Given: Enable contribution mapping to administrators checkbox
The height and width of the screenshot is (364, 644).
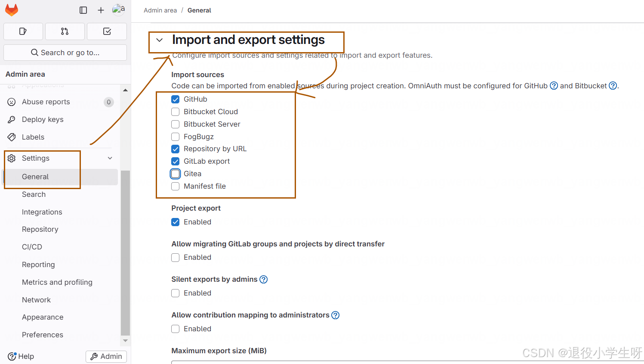Looking at the screenshot, I should [x=176, y=329].
